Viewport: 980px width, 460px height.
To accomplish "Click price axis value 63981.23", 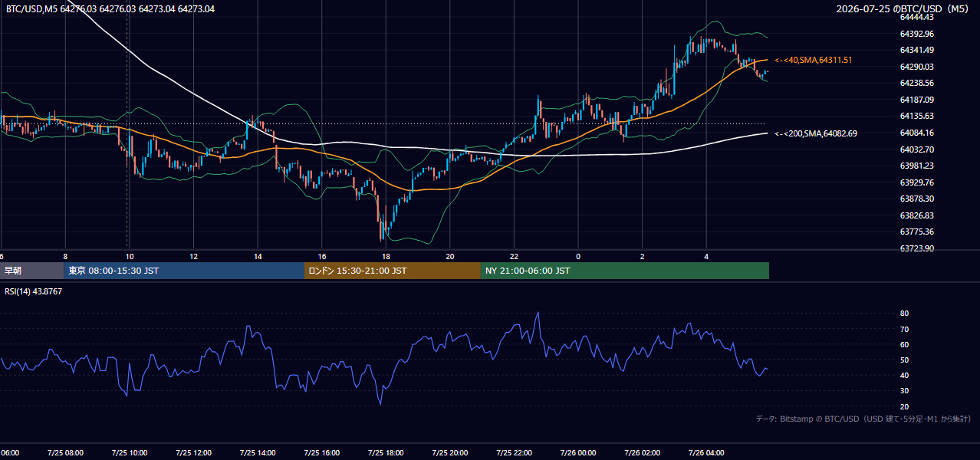I will tap(916, 166).
